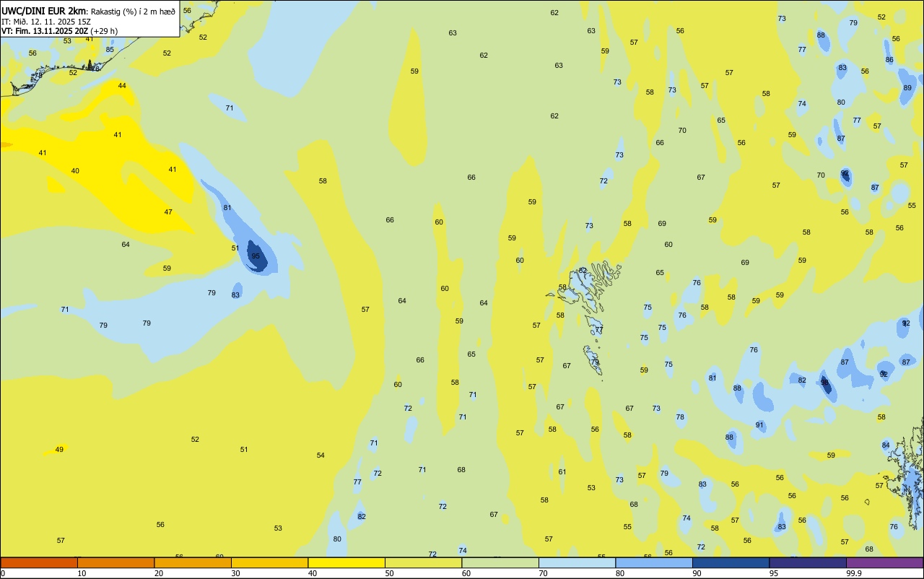Pick the 70–80 light blue legend swatch

[577, 562]
